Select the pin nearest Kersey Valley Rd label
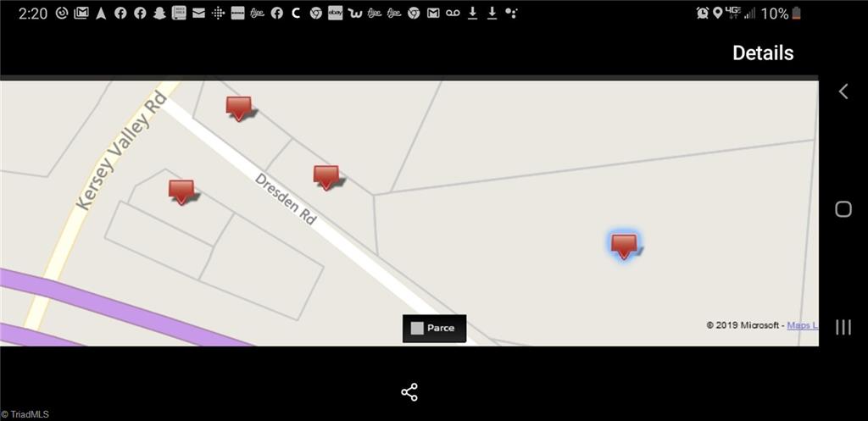The height and width of the screenshot is (421, 868). click(181, 191)
